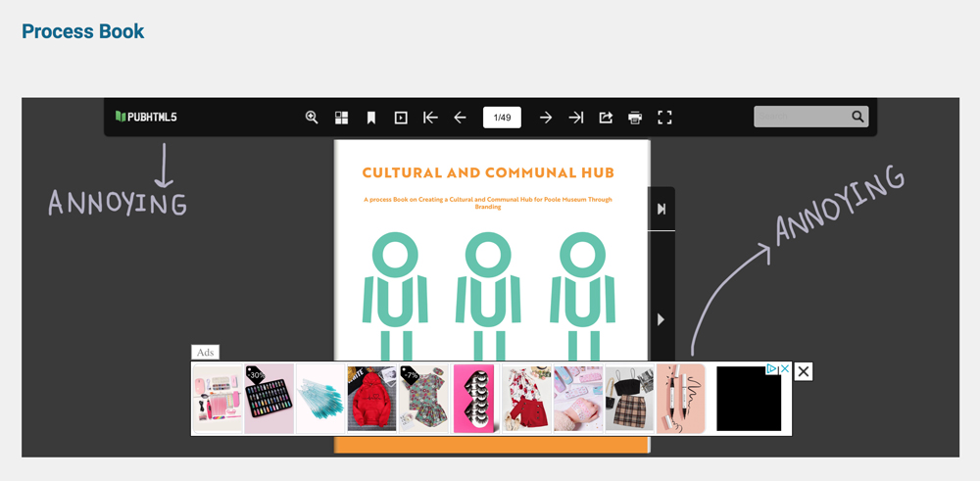980x481 pixels.
Task: Open the bookmark panel
Action: (x=371, y=118)
